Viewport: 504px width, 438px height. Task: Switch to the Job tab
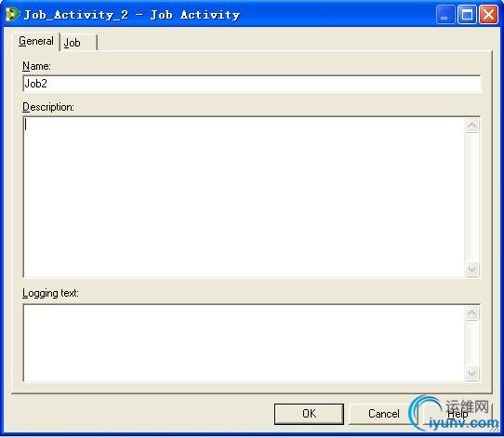click(x=78, y=42)
